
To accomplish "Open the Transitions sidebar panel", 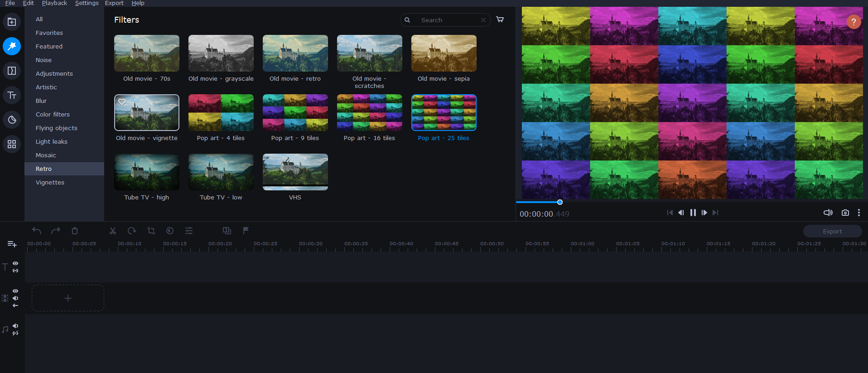I will pyautogui.click(x=12, y=71).
